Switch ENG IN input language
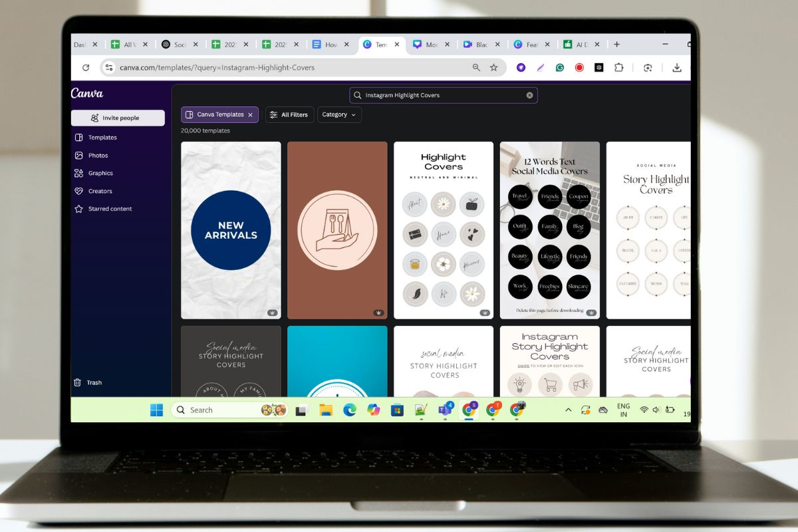 click(624, 410)
